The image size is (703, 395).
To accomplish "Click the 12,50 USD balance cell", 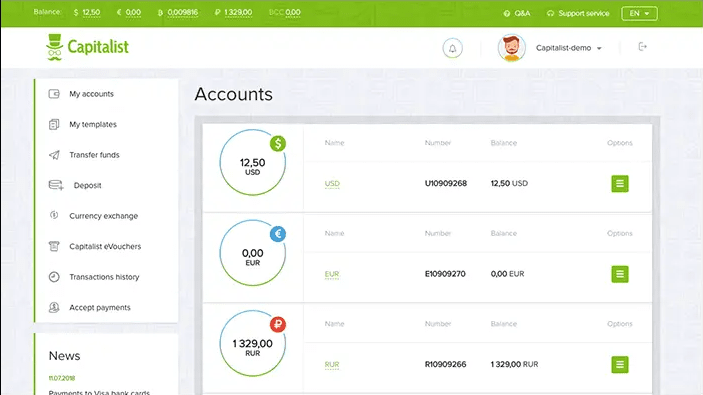I will (x=509, y=183).
